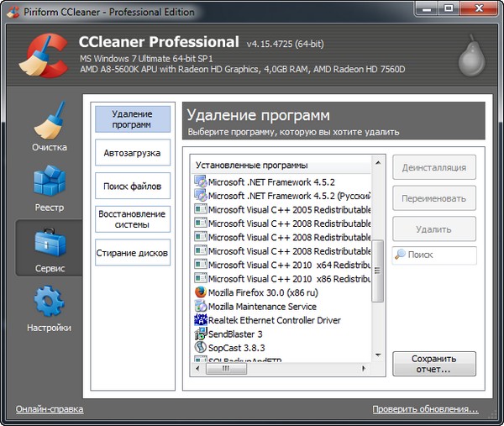The width and height of the screenshot is (504, 426).
Task: Click the Сохранить отчет button
Action: click(433, 364)
